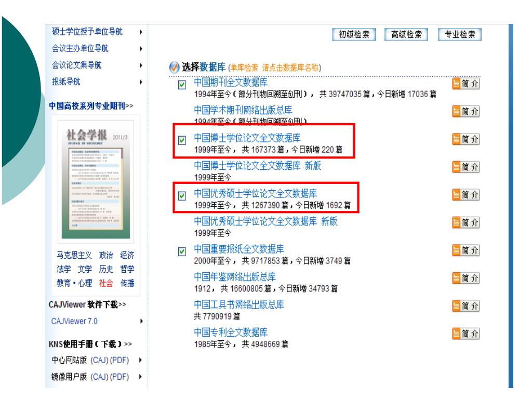This screenshot has height=399, width=532.
Task: Select 传播 subject link
Action: coord(127,283)
